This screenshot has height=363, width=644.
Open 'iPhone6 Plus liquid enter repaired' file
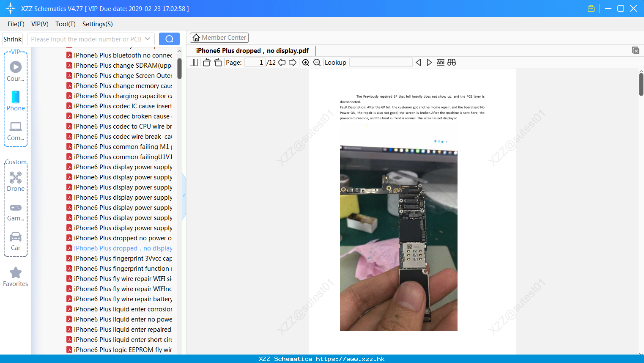tap(119, 330)
